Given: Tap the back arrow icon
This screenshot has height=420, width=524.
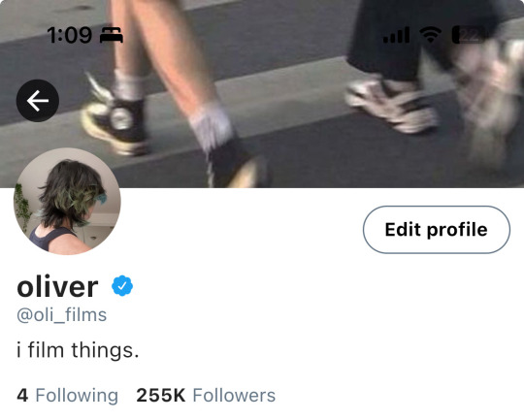Looking at the screenshot, I should (x=38, y=101).
